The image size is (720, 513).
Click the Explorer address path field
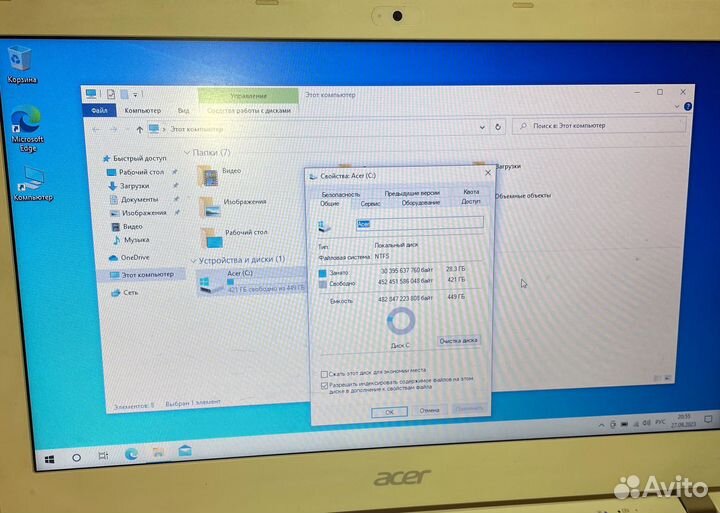point(312,129)
